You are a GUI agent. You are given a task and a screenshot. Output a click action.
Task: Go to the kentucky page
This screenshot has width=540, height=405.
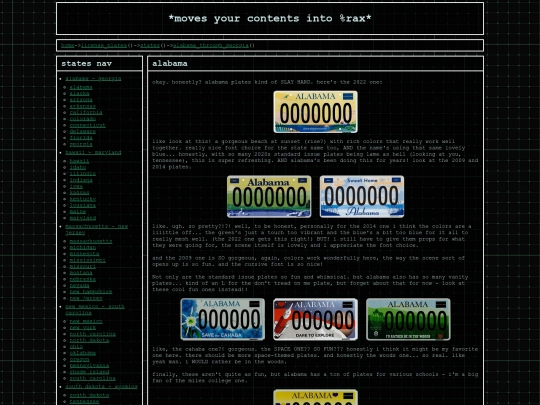83,199
